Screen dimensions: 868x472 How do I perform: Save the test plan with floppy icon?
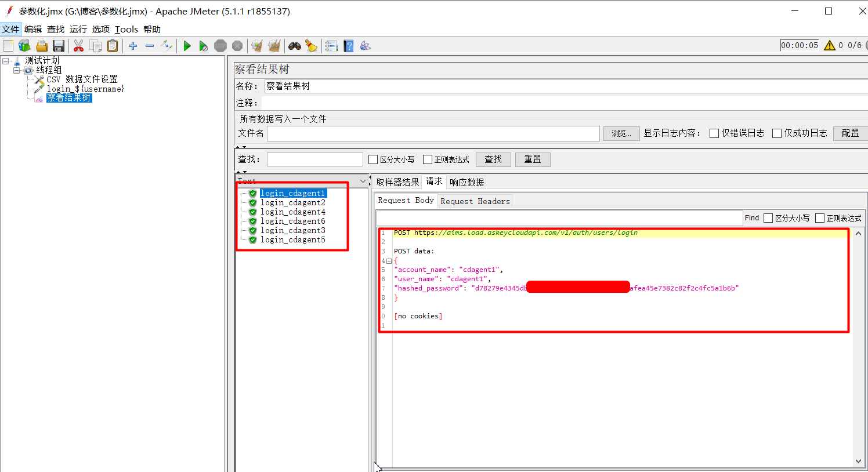coord(59,46)
